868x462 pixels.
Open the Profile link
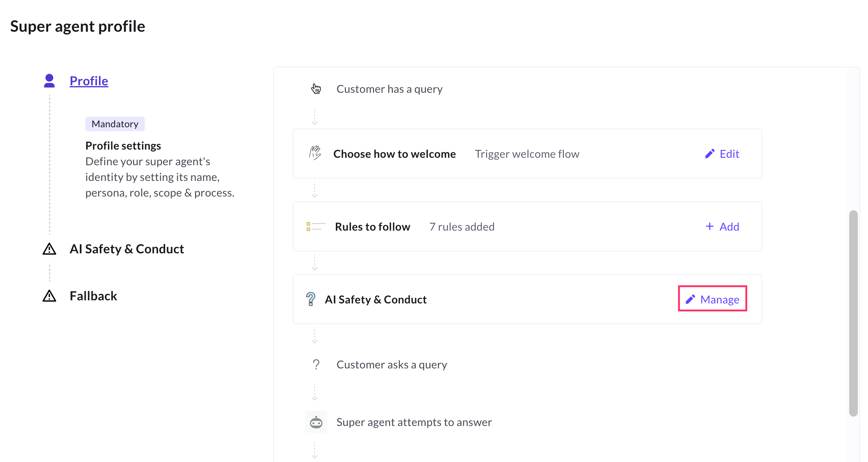pos(89,81)
